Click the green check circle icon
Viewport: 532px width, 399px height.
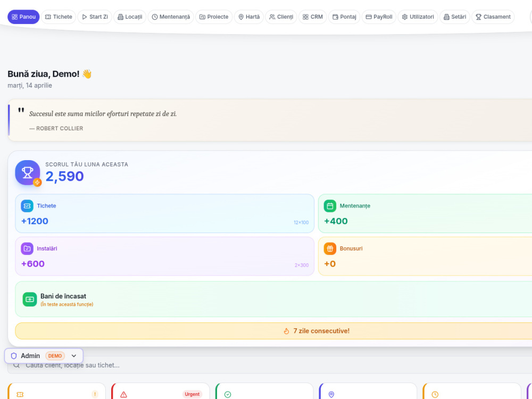click(x=228, y=395)
